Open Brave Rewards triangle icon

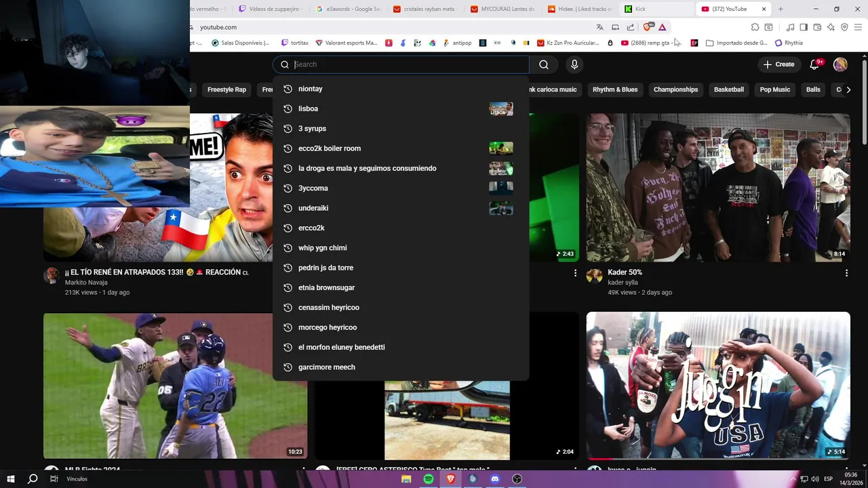click(x=662, y=27)
